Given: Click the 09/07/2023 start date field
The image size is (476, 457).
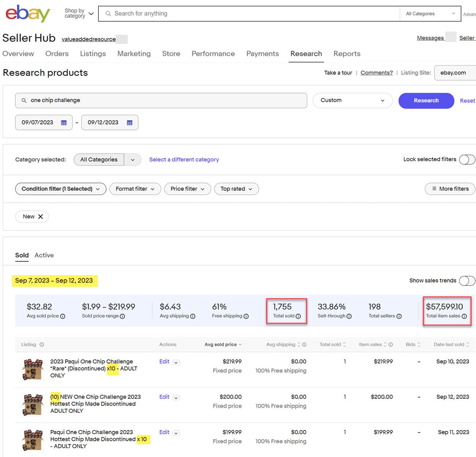Looking at the screenshot, I should 44,123.
